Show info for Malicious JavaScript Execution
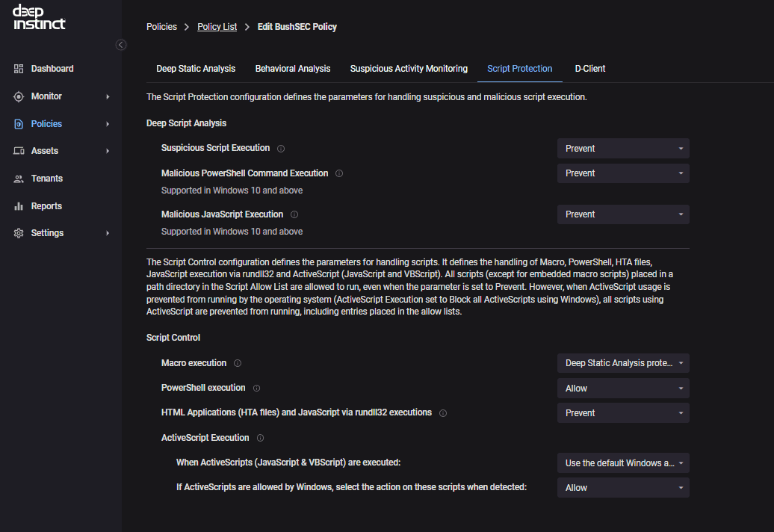774x532 pixels. (x=294, y=214)
